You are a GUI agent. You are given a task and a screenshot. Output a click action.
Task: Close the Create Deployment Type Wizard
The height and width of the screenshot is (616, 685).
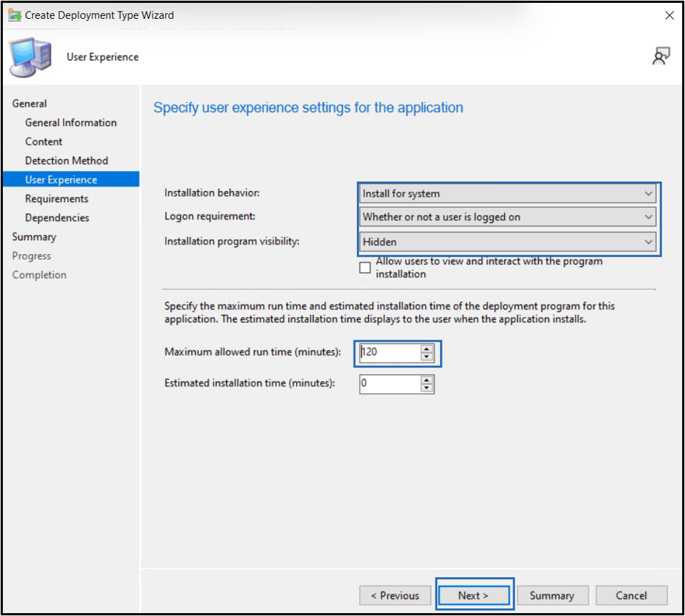point(669,15)
